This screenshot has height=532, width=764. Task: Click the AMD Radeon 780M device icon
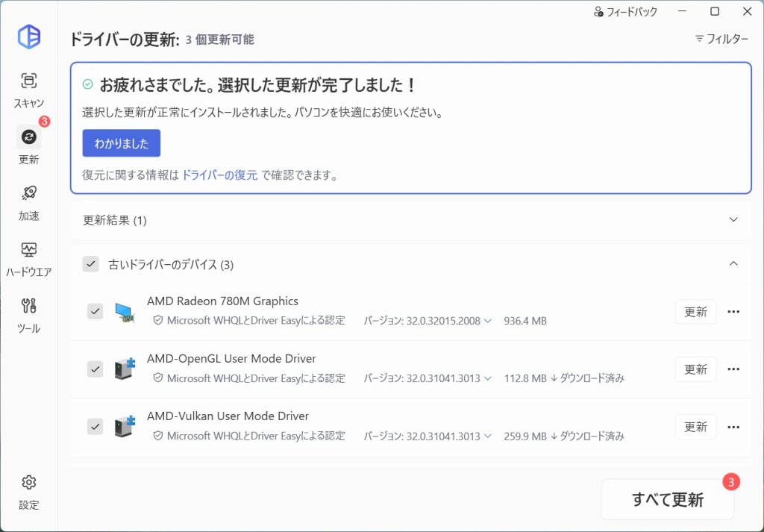pyautogui.click(x=125, y=312)
